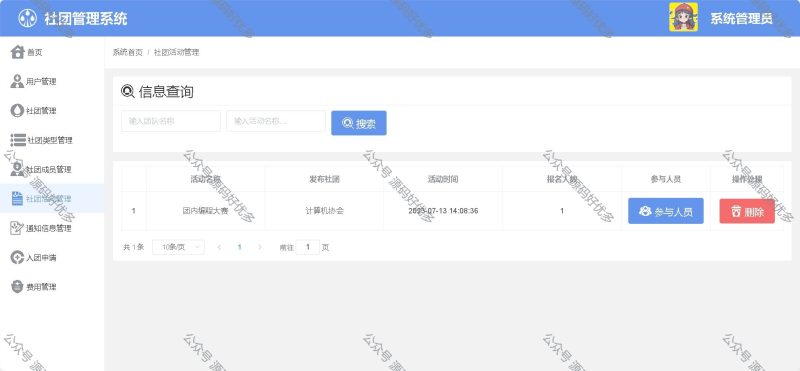Image resolution: width=800 pixels, height=371 pixels.
Task: Click the 社团类型管理 list icon
Action: (x=18, y=140)
